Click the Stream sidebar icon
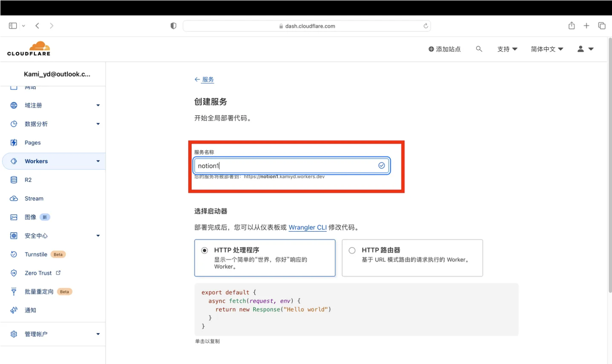Image resolution: width=612 pixels, height=364 pixels. click(x=14, y=199)
